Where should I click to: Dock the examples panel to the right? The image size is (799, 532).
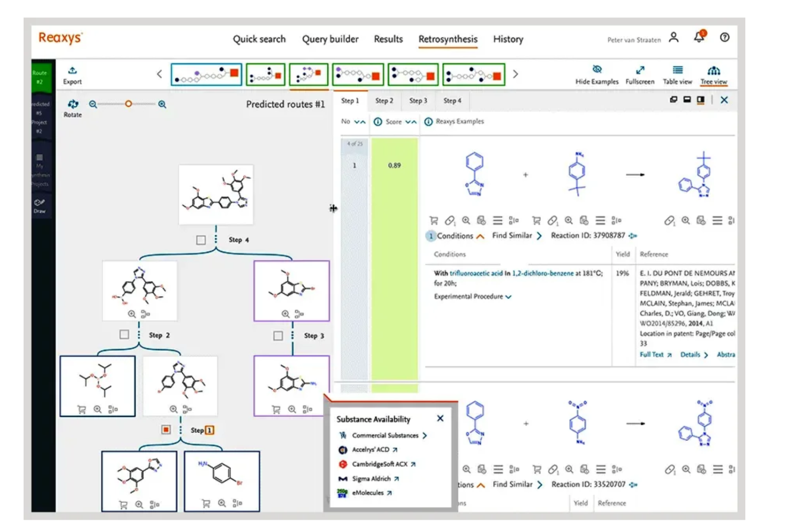click(700, 100)
